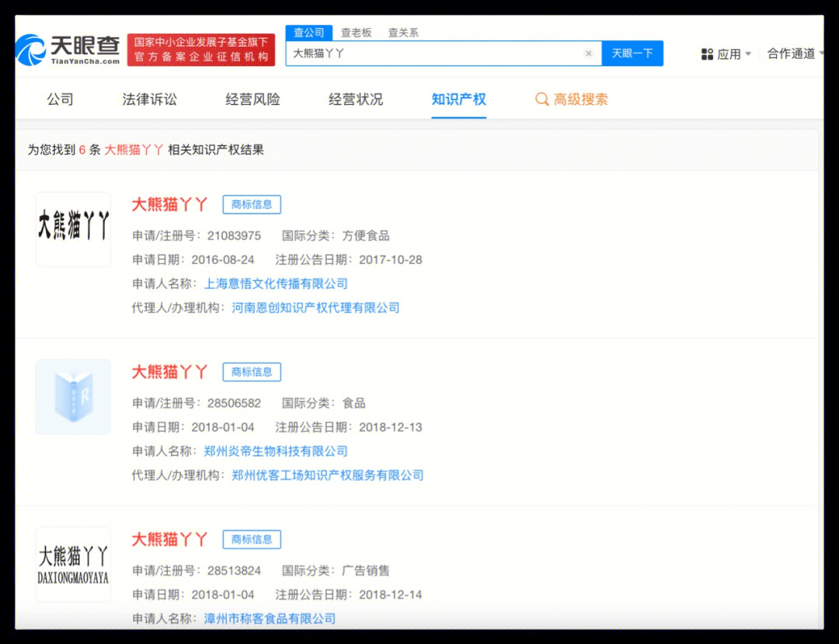The height and width of the screenshot is (644, 839).
Task: Click the result count summary text
Action: 145,150
